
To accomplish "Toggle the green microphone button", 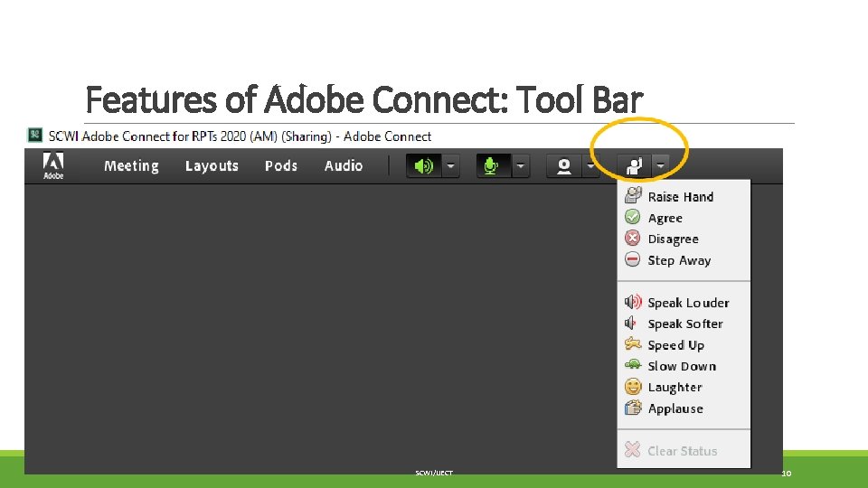I will click(493, 166).
